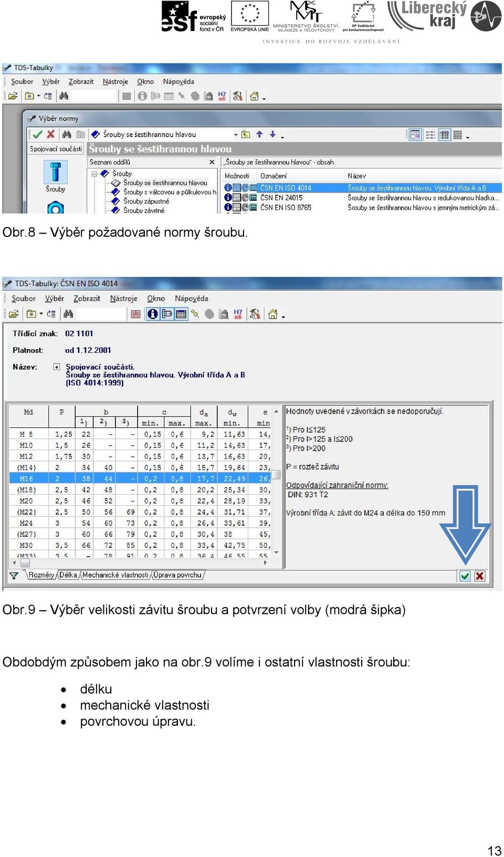This screenshot has width=504, height=857.
Task: Click Open folder icon in upper TDS-Tabulky toolbar
Action: point(13,96)
